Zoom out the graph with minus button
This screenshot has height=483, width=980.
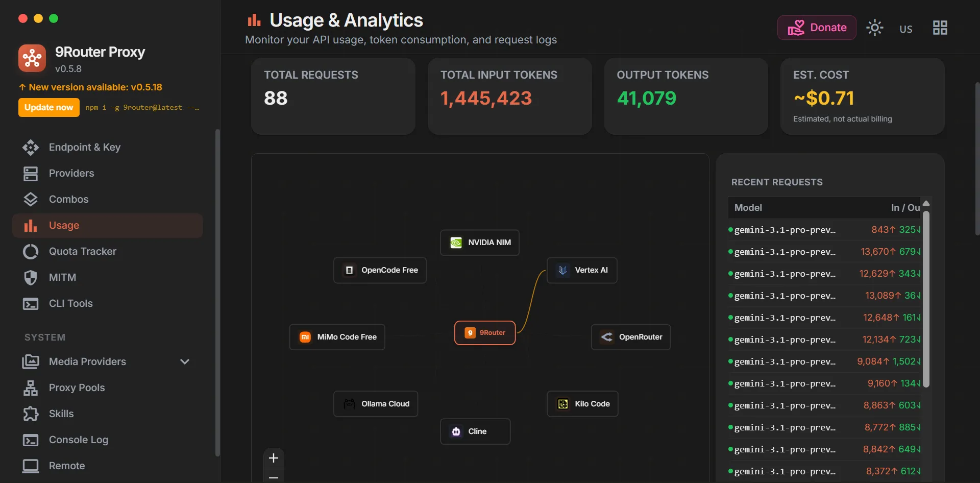coord(274,476)
